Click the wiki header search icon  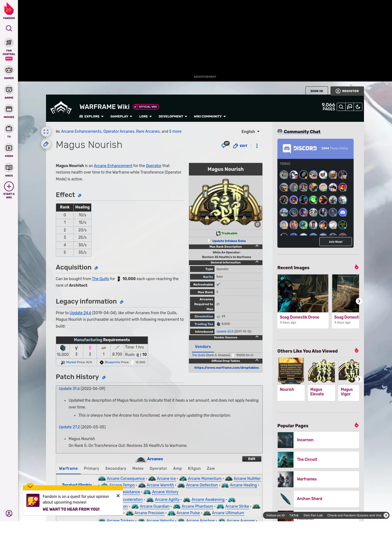tap(341, 107)
